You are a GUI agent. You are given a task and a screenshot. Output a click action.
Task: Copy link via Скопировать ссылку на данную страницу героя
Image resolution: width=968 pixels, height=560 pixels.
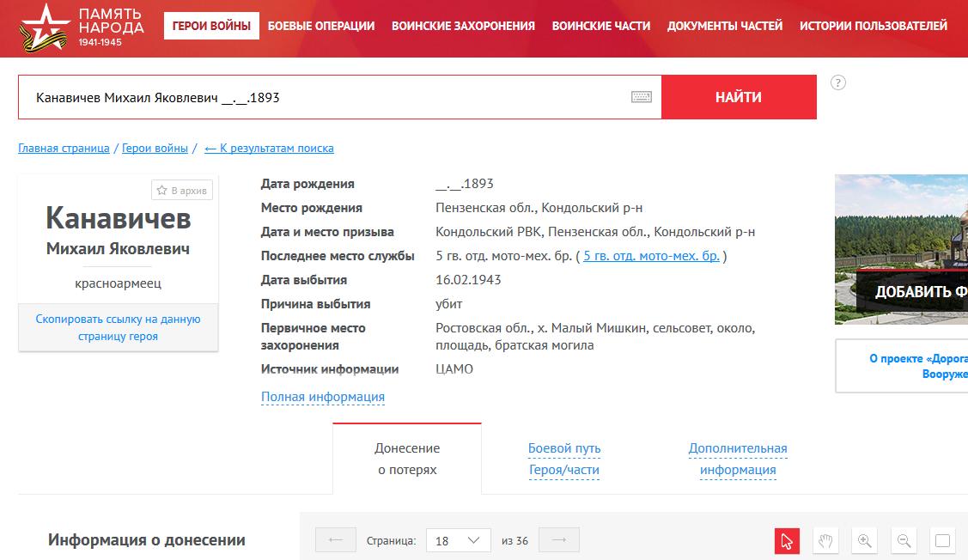118,328
